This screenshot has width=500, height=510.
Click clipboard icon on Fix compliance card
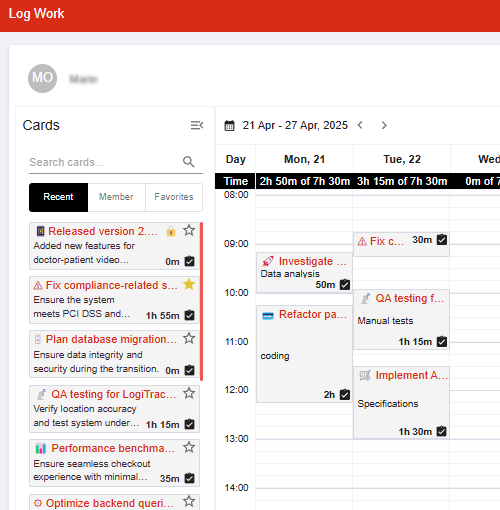tap(189, 315)
